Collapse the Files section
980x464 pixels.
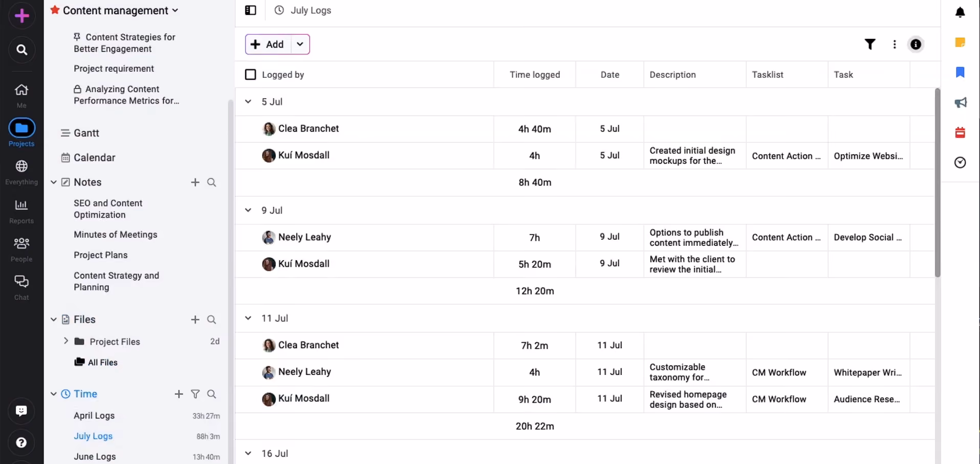point(53,320)
